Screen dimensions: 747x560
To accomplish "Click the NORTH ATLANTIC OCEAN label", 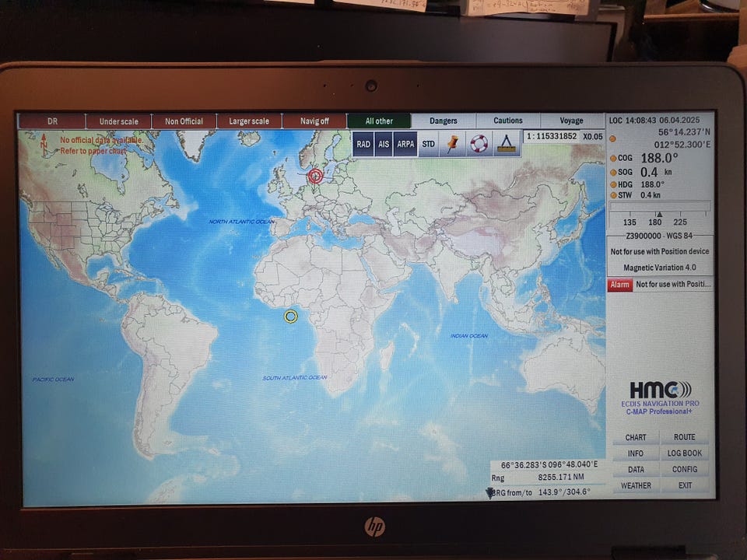I will tap(241, 222).
